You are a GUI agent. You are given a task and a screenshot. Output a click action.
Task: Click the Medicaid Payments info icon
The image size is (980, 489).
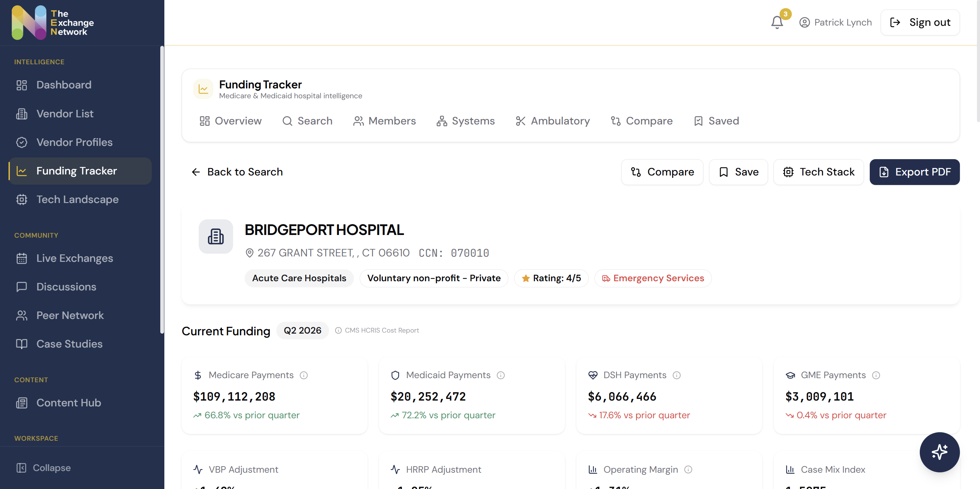[x=501, y=375]
